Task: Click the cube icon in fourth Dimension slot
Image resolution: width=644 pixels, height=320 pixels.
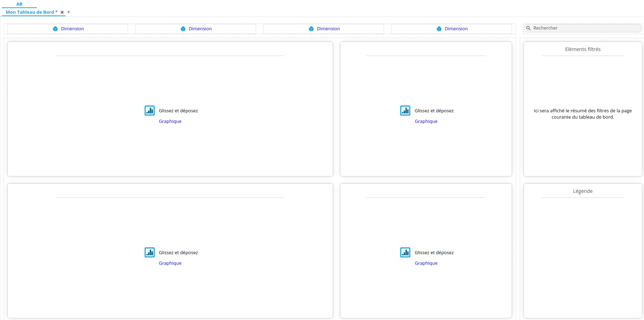Action: click(x=439, y=29)
